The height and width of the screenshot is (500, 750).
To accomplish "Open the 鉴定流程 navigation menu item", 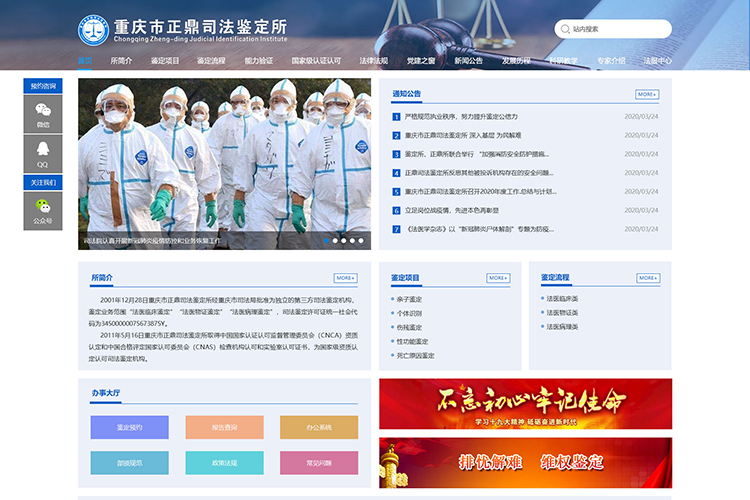I will (x=211, y=61).
